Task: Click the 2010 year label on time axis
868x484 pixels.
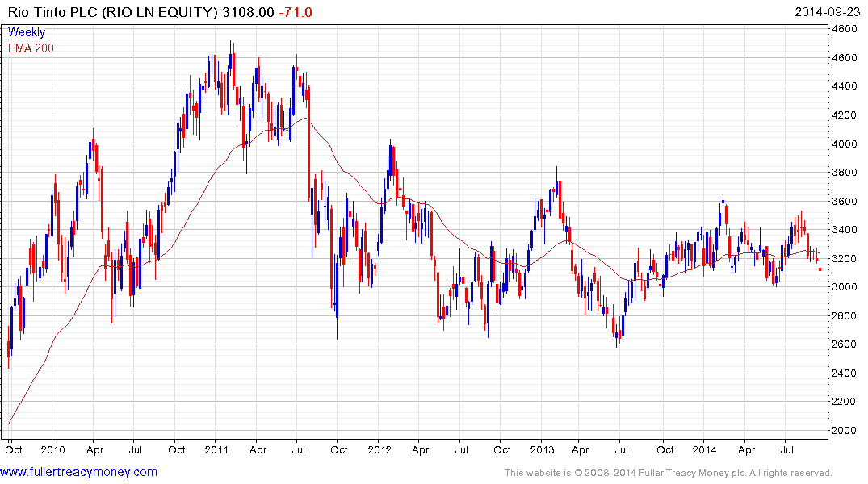Action: pyautogui.click(x=53, y=449)
